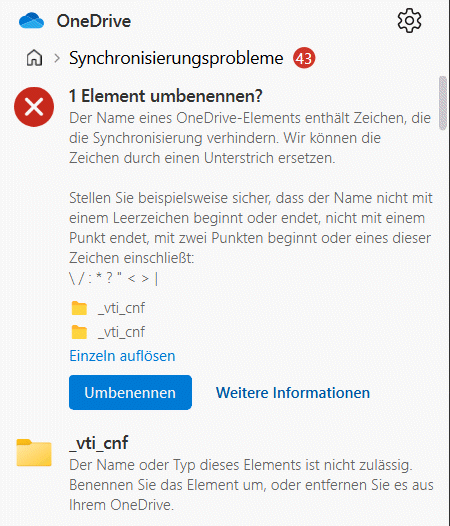Click the breadcrumb chevron arrow

click(x=57, y=58)
